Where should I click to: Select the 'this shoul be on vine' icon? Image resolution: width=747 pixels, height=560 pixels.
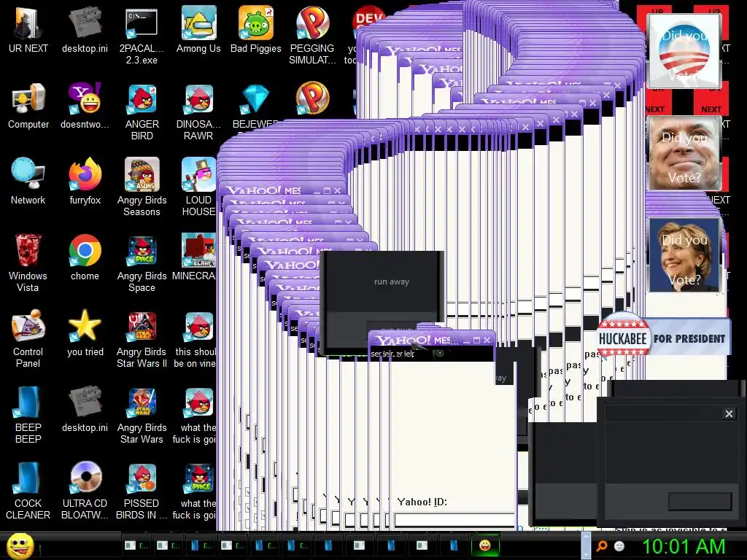[x=196, y=338]
